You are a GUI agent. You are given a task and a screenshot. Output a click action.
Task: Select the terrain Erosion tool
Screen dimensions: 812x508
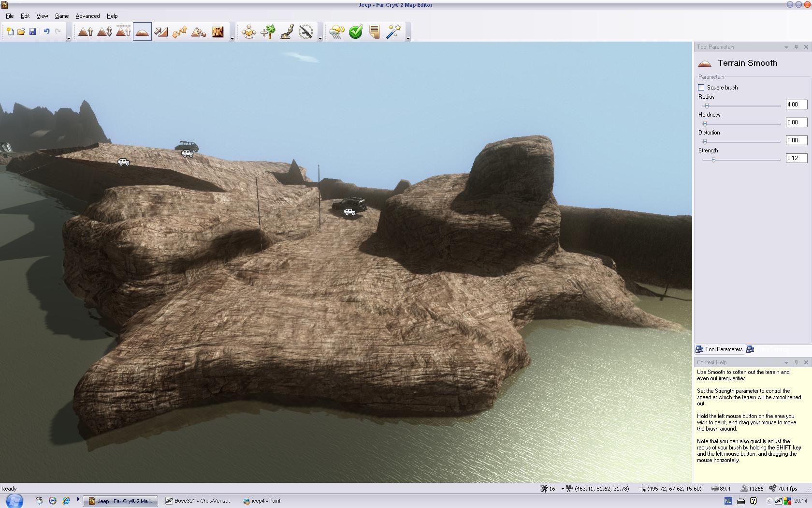[199, 32]
